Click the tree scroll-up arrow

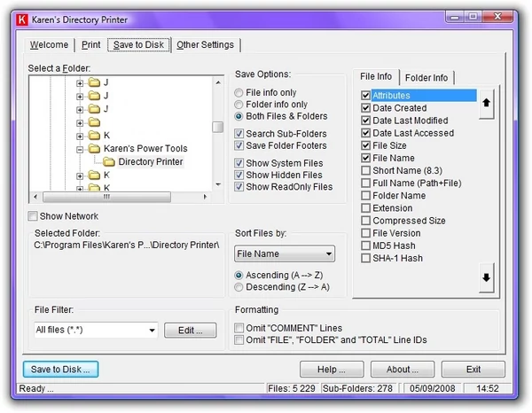[x=218, y=82]
